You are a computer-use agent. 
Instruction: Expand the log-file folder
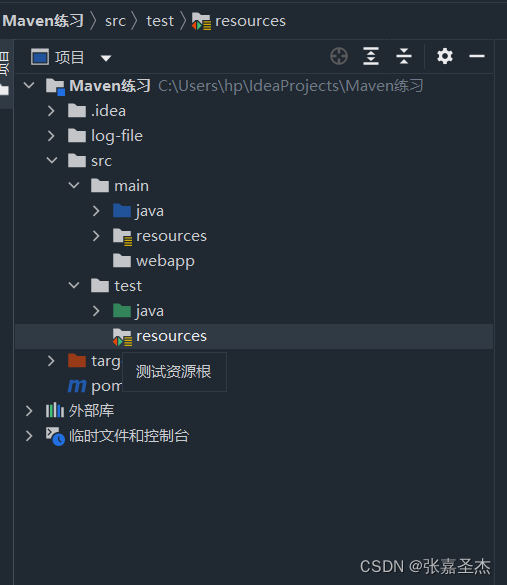(51, 136)
